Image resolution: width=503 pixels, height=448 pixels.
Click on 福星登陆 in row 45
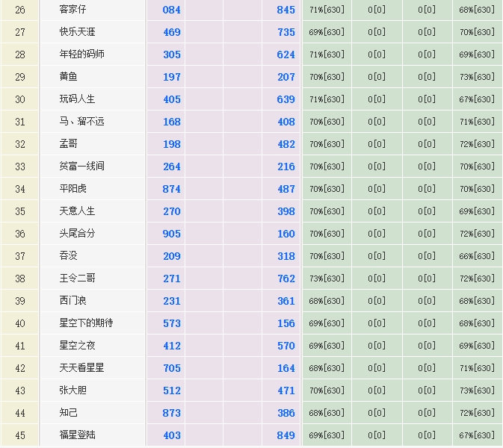coord(78,435)
